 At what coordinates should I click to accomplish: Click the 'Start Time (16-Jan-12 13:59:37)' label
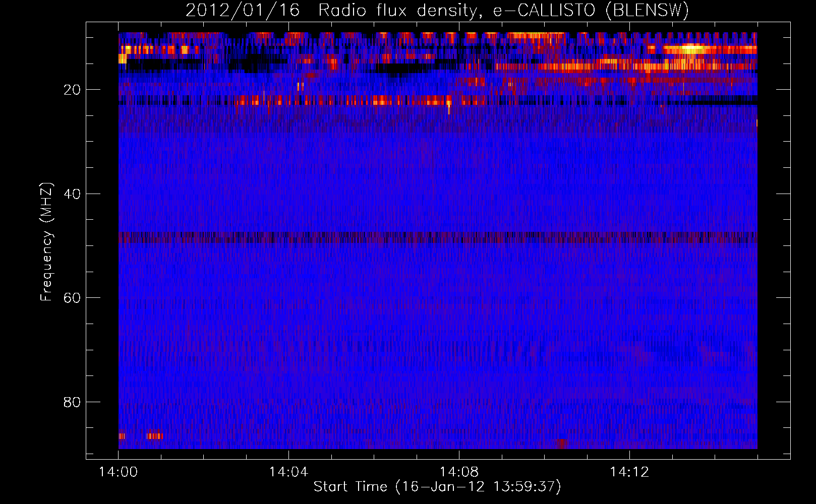click(x=437, y=487)
